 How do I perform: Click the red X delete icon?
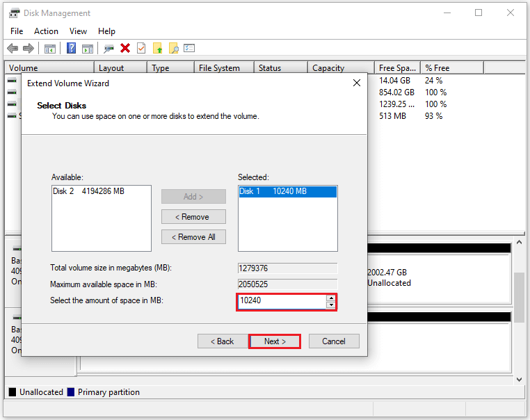click(125, 48)
